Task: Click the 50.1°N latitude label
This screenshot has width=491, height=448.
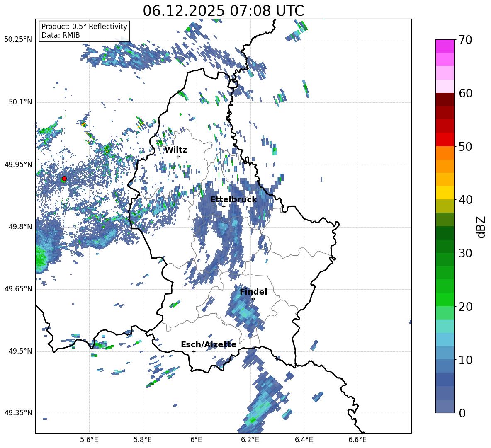Action: pyautogui.click(x=21, y=102)
